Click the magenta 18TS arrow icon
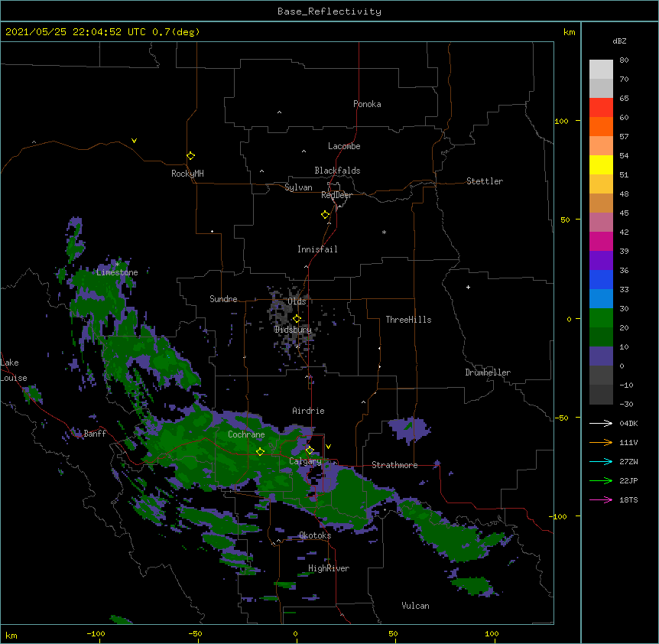659x644 pixels. (x=601, y=499)
